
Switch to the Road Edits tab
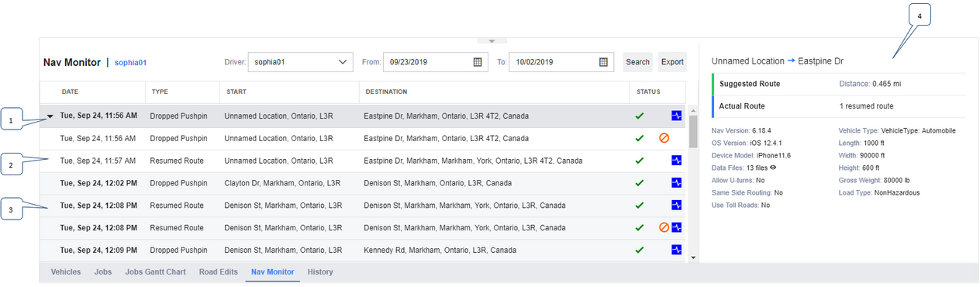(218, 272)
